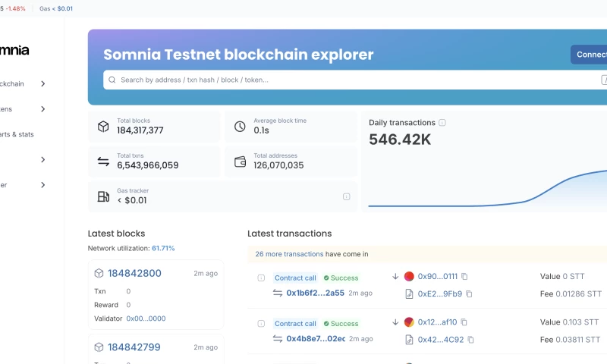The height and width of the screenshot is (364, 607).
Task: Open transaction 0x1b6f2...2a55
Action: 315,293
